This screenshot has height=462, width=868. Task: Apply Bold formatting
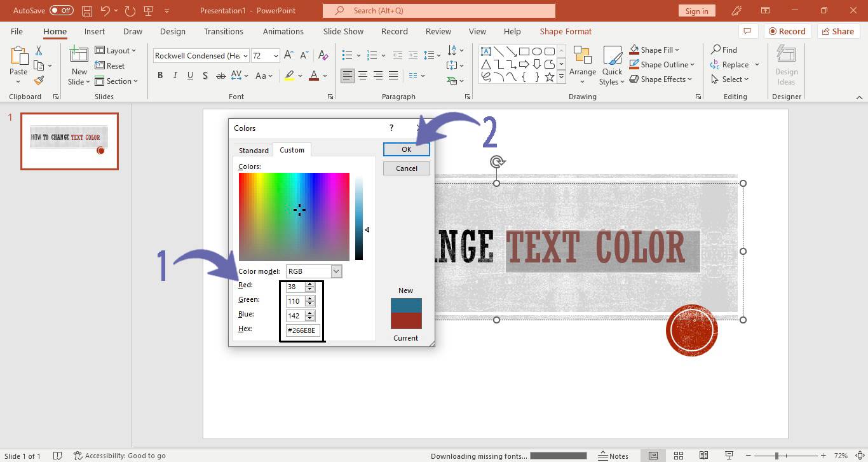point(160,76)
